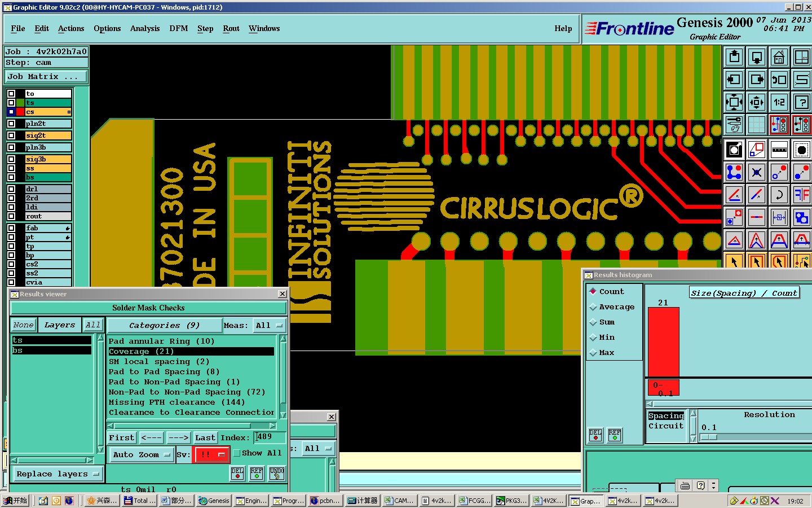The height and width of the screenshot is (508, 812).
Task: Open the Actions menu
Action: point(71,29)
